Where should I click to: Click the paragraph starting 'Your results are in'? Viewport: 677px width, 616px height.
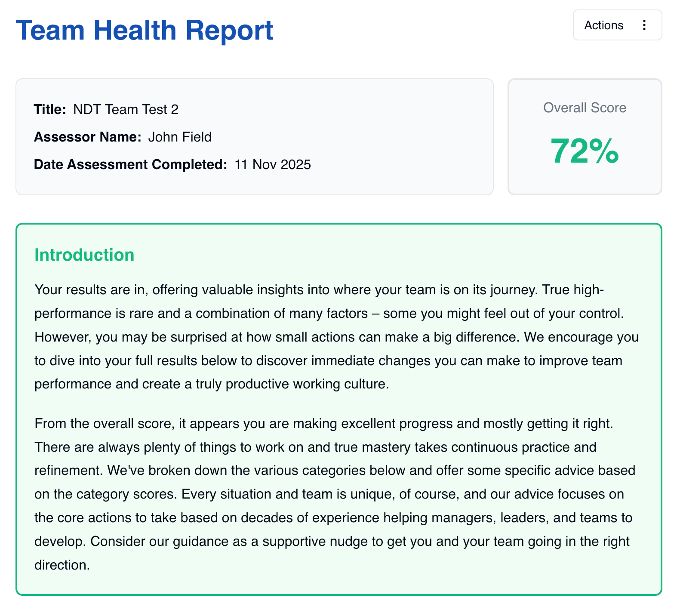click(337, 337)
